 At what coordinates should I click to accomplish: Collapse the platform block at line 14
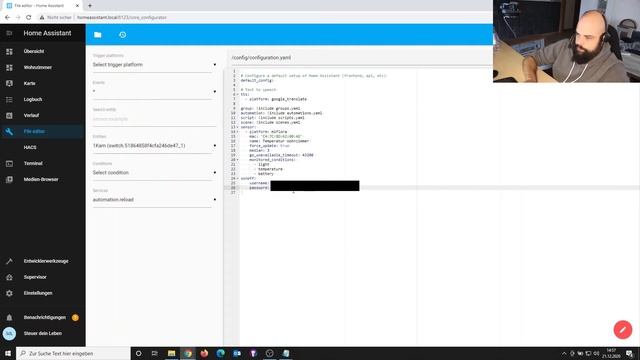[x=238, y=132]
